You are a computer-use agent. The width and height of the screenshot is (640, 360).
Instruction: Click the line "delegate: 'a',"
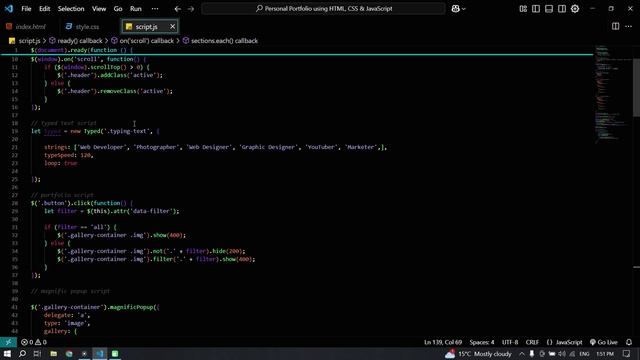(x=67, y=315)
